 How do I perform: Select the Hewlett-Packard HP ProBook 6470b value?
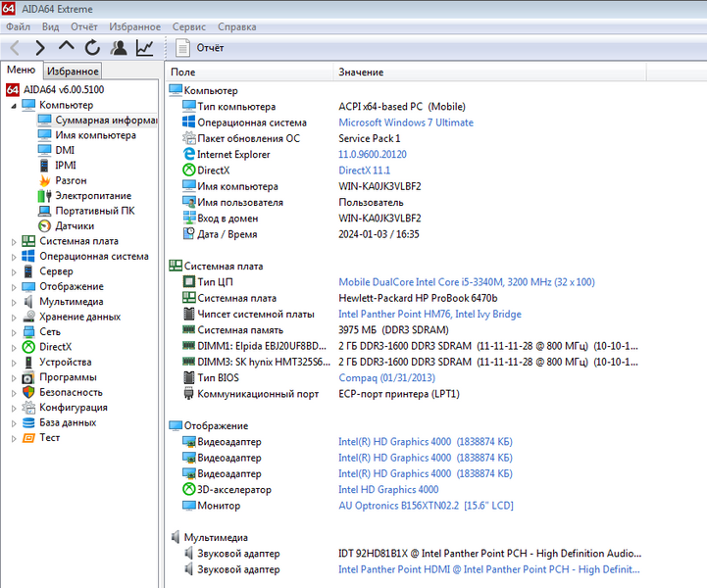(x=418, y=298)
